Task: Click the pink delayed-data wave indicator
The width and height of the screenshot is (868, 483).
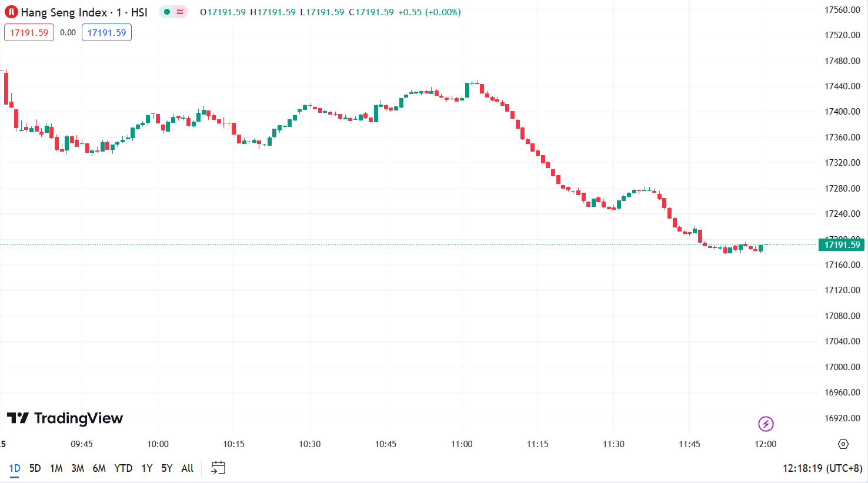Action: point(180,12)
